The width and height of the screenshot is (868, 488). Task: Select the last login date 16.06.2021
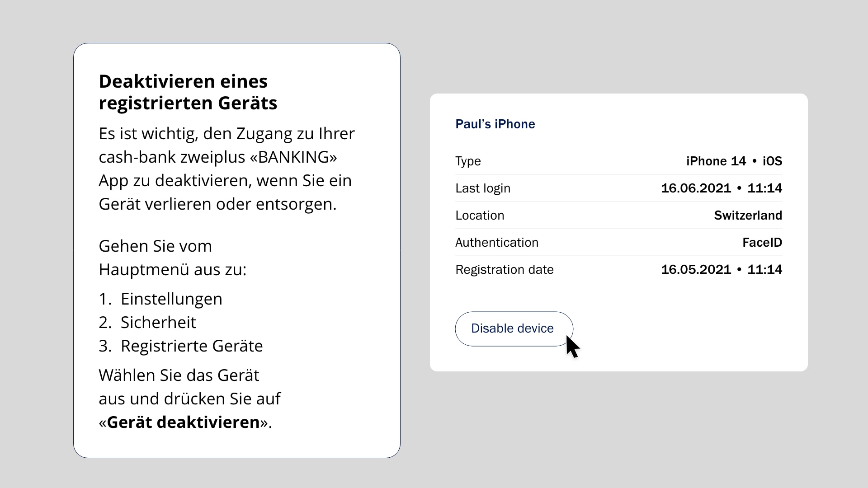[696, 188]
